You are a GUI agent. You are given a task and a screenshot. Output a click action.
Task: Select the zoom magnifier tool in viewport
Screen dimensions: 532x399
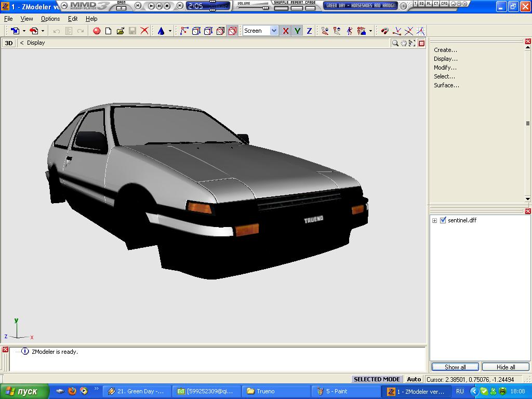pos(395,43)
